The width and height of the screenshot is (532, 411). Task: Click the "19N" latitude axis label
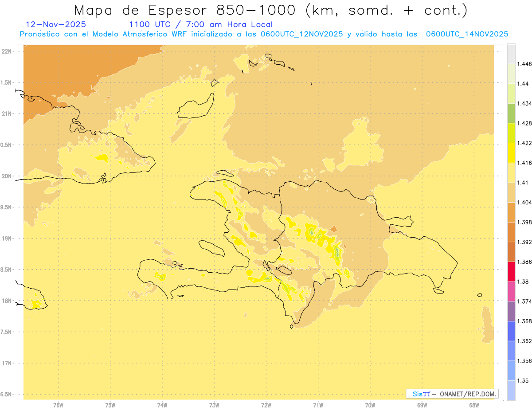(x=8, y=239)
